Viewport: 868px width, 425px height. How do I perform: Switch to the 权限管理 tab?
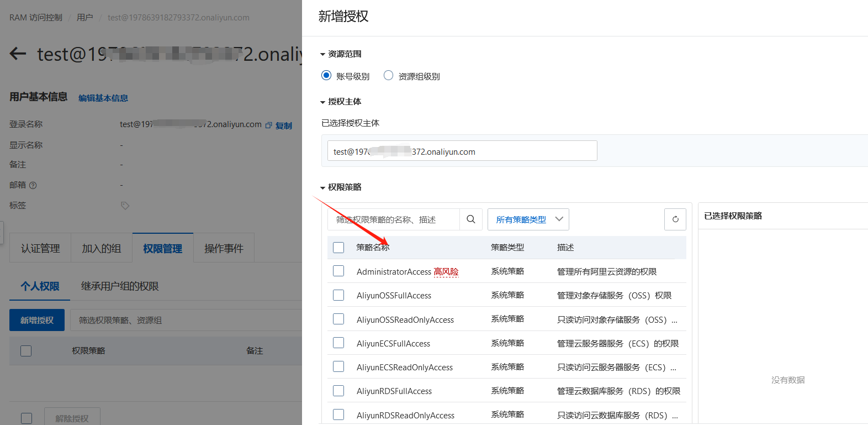163,248
